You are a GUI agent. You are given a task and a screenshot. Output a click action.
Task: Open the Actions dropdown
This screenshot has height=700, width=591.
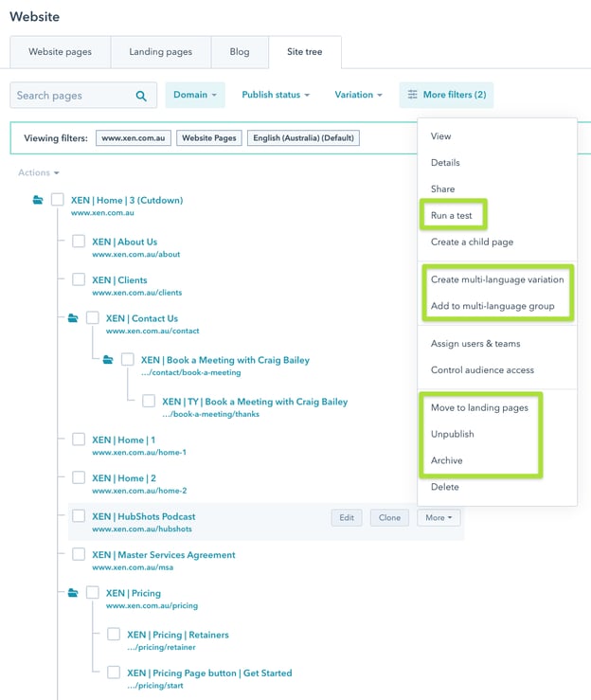[38, 172]
